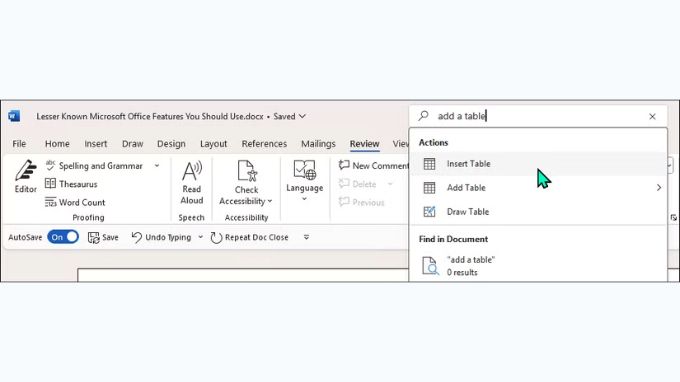Viewport: 680px width, 382px height.
Task: Click the Check Accessibility icon
Action: (247, 170)
